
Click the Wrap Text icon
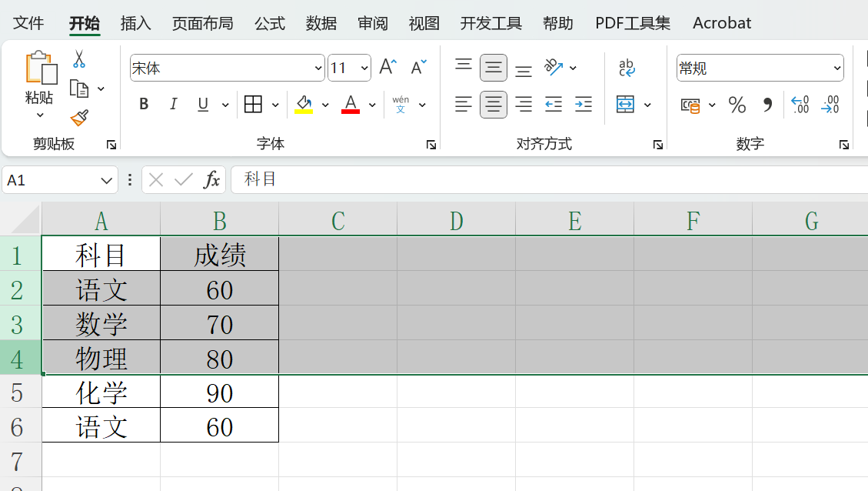627,68
